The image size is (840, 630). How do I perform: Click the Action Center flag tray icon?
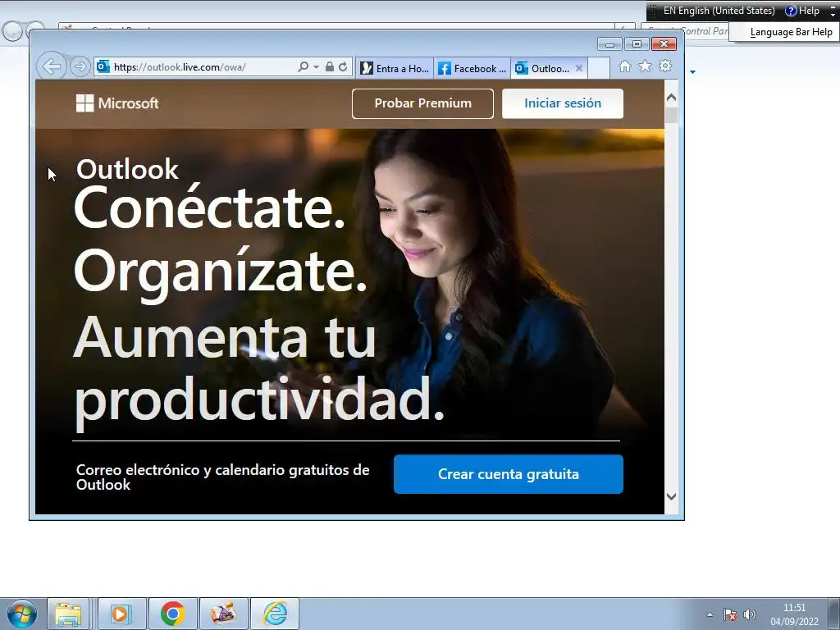click(729, 614)
